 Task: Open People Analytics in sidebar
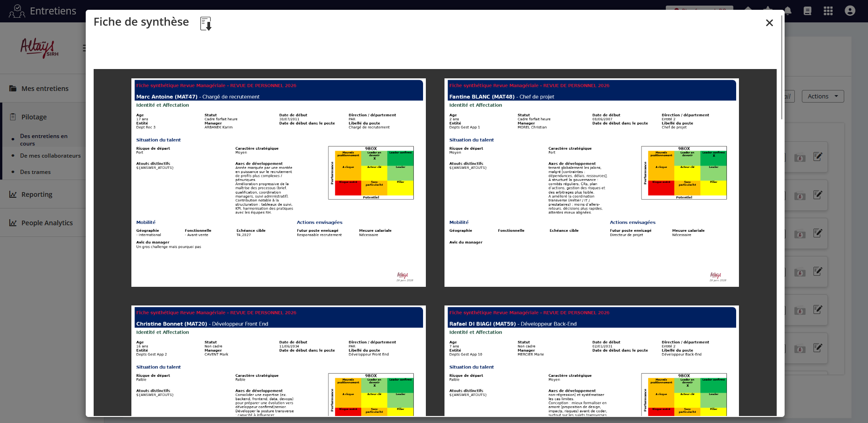(x=47, y=223)
